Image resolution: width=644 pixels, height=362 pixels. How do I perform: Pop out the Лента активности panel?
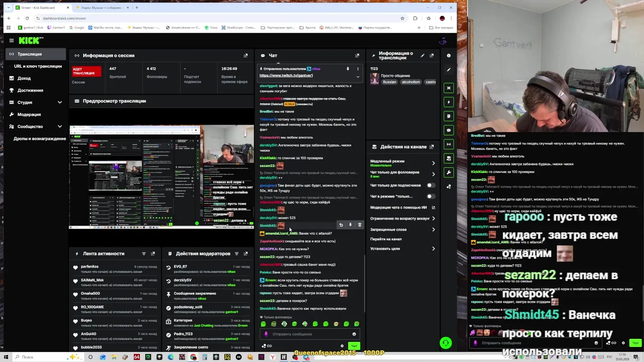[x=153, y=253]
